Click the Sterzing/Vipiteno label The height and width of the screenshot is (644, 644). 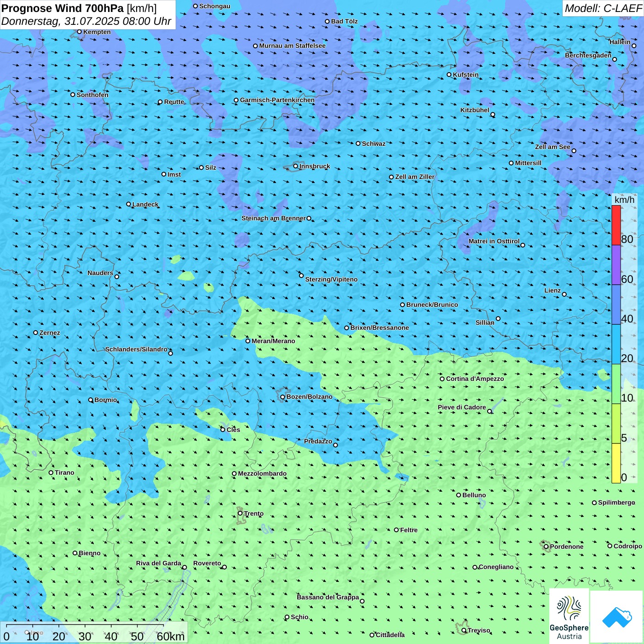(331, 279)
